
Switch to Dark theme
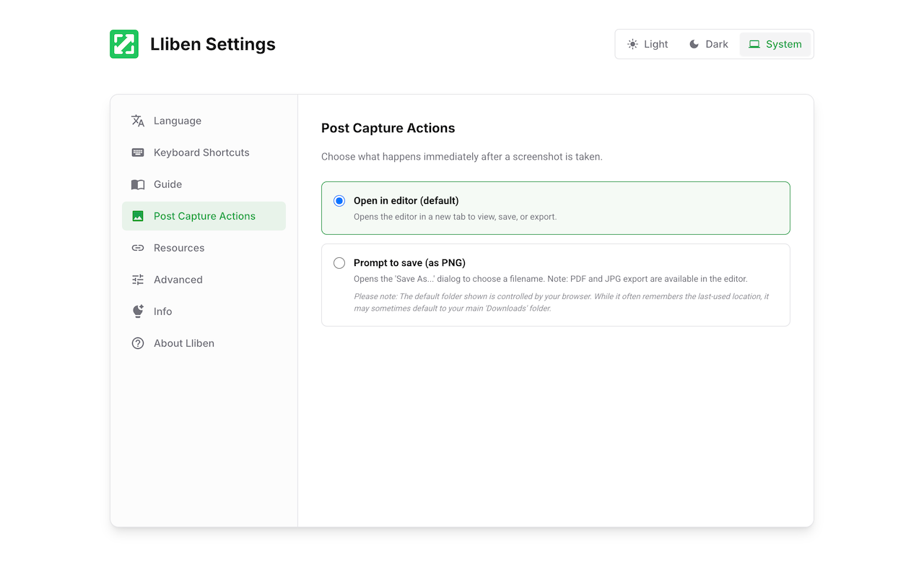[x=708, y=44]
